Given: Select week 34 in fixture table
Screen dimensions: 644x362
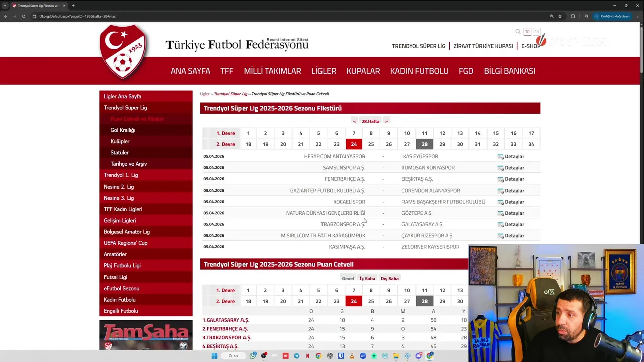Looking at the screenshot, I should [x=531, y=144].
